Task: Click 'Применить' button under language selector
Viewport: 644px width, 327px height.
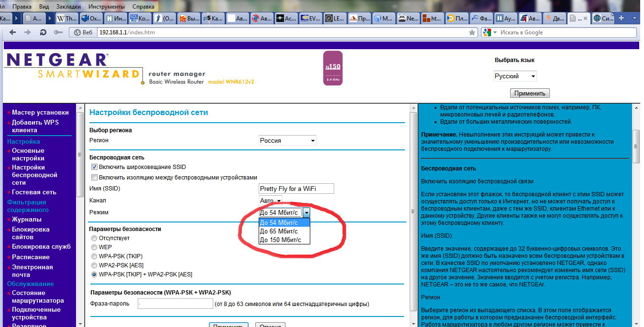Action: (530, 93)
